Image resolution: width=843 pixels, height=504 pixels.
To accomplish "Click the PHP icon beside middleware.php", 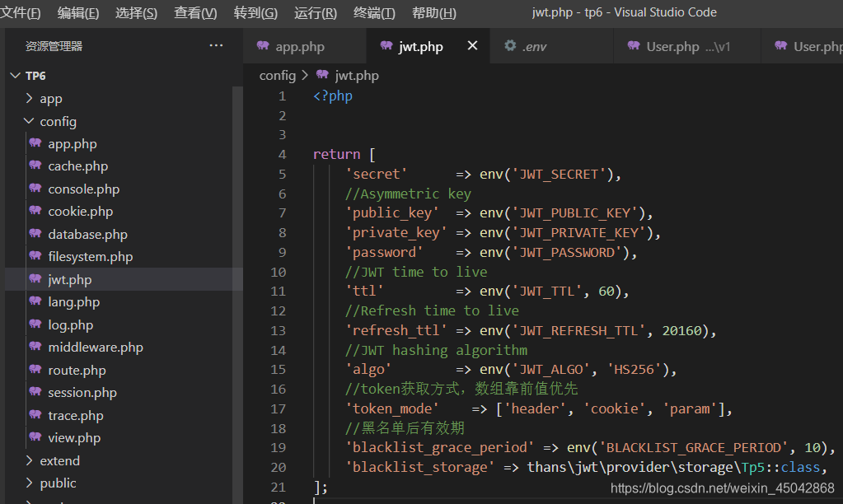I will (35, 347).
